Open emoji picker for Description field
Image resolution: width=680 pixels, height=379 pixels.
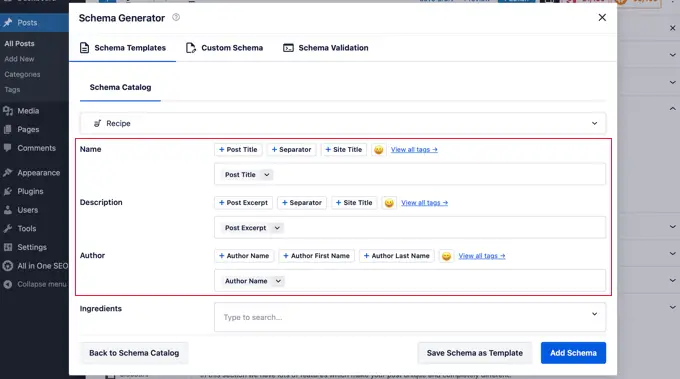[x=389, y=203]
